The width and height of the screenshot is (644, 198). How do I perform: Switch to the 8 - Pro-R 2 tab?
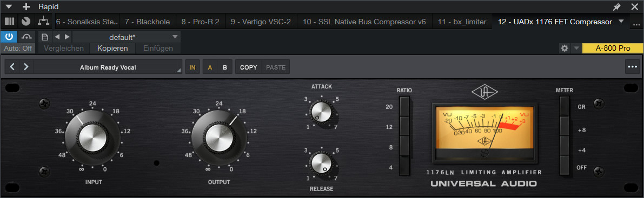(x=200, y=22)
